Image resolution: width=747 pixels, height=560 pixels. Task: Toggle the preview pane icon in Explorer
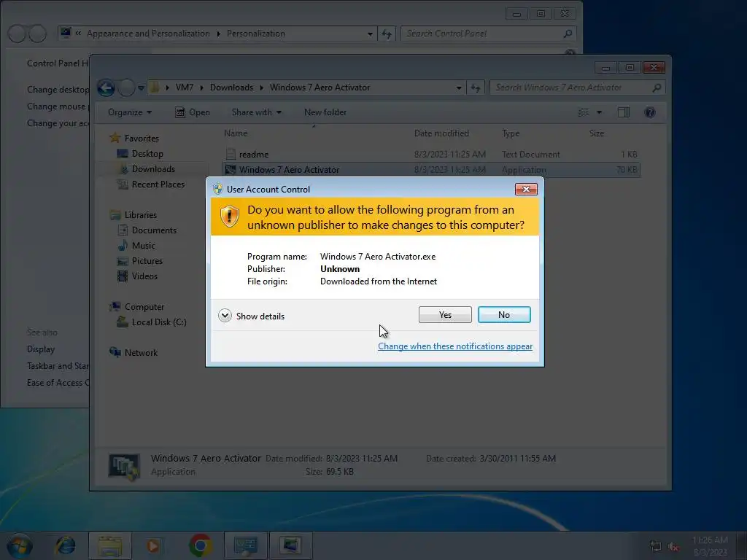(624, 112)
